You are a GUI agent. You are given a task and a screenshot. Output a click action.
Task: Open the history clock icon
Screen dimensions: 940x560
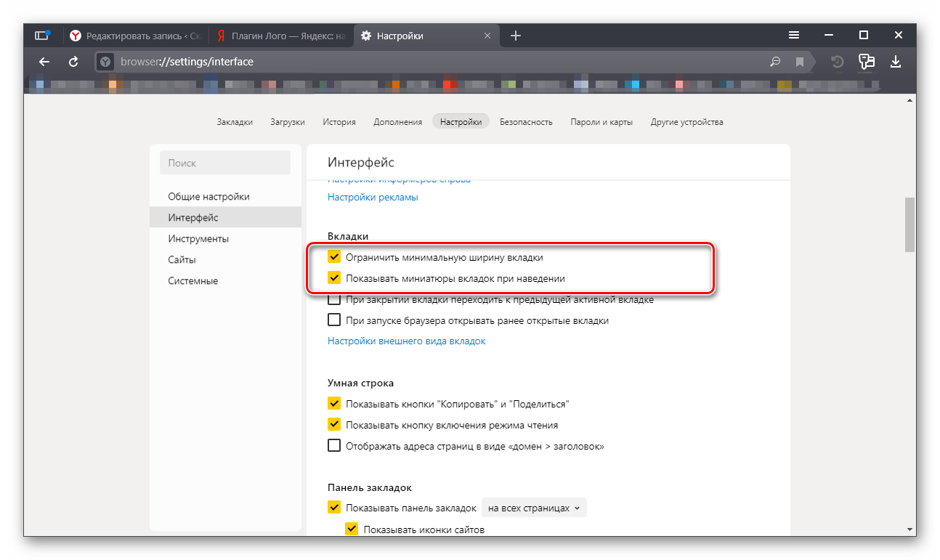tap(838, 62)
